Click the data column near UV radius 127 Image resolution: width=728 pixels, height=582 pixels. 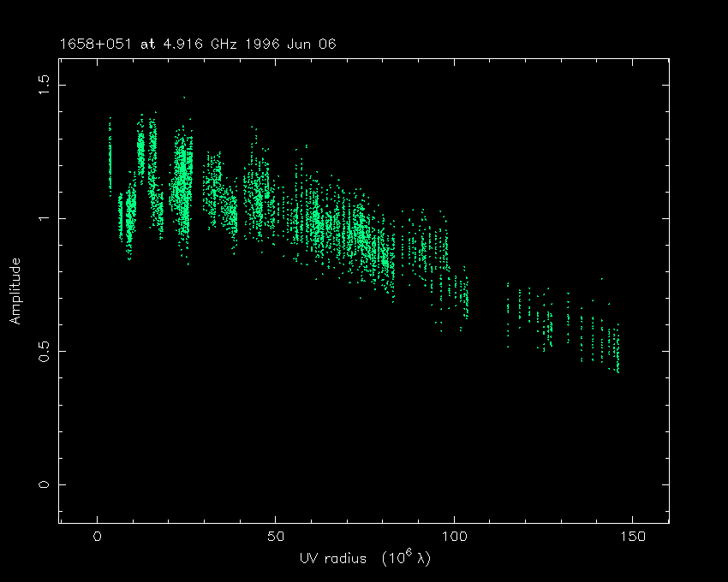[x=549, y=324]
